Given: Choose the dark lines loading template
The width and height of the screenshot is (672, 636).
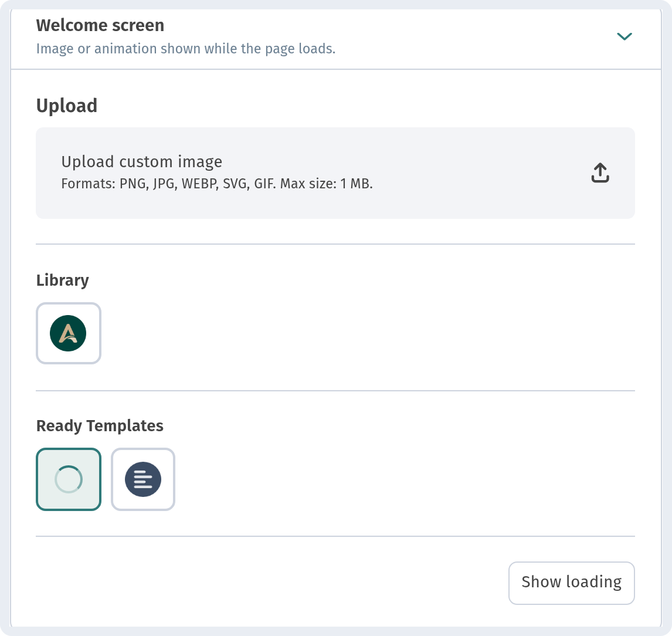Looking at the screenshot, I should 143,479.
